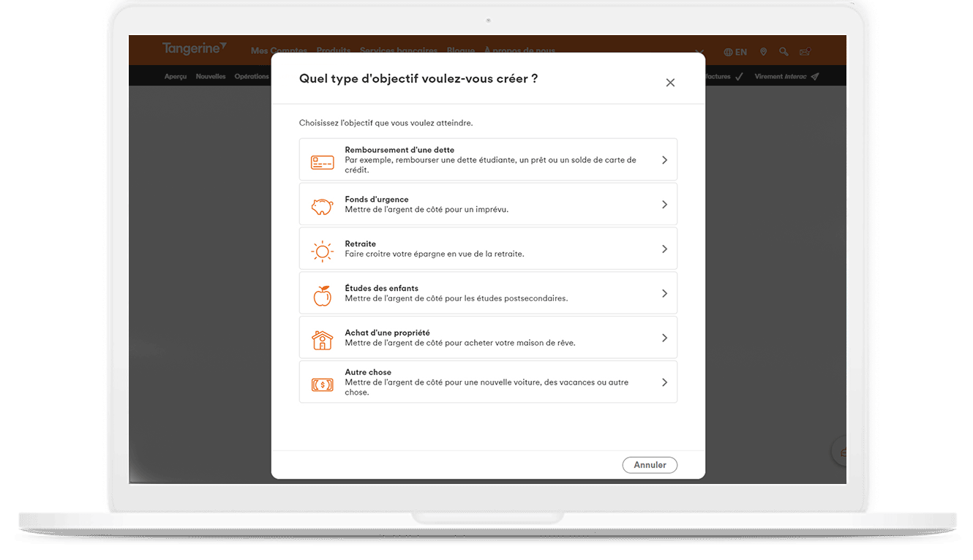
Task: Click the description mentioning une nouvelle voiture
Action: pyautogui.click(x=487, y=387)
